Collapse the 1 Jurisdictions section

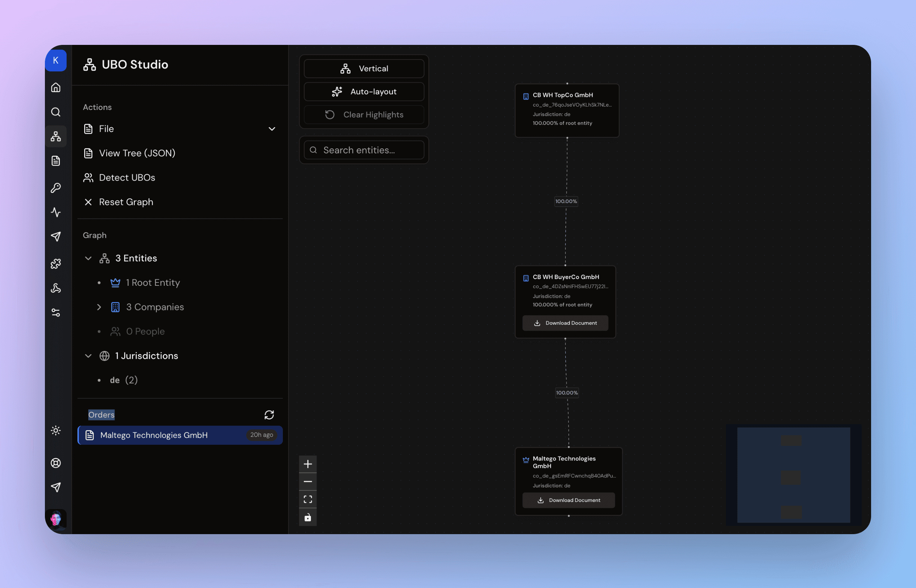(x=88, y=355)
